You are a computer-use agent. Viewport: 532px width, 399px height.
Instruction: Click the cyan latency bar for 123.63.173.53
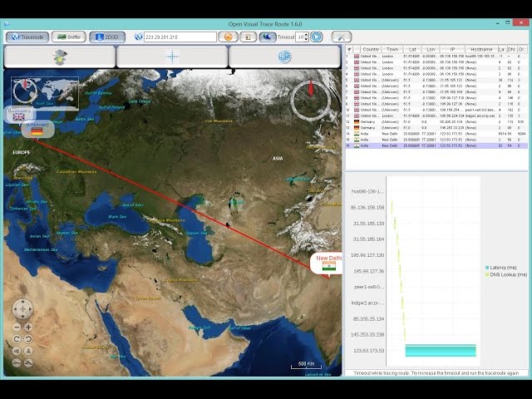tap(441, 351)
